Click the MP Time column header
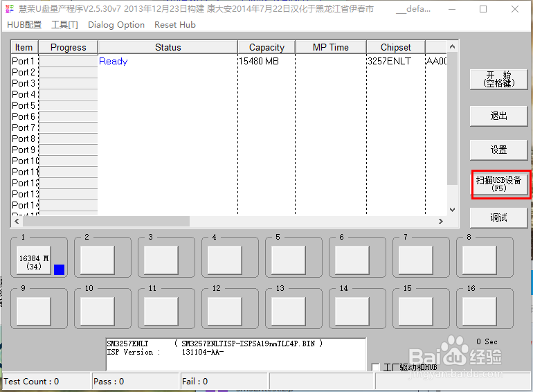This screenshot has height=392, width=533. coord(331,47)
